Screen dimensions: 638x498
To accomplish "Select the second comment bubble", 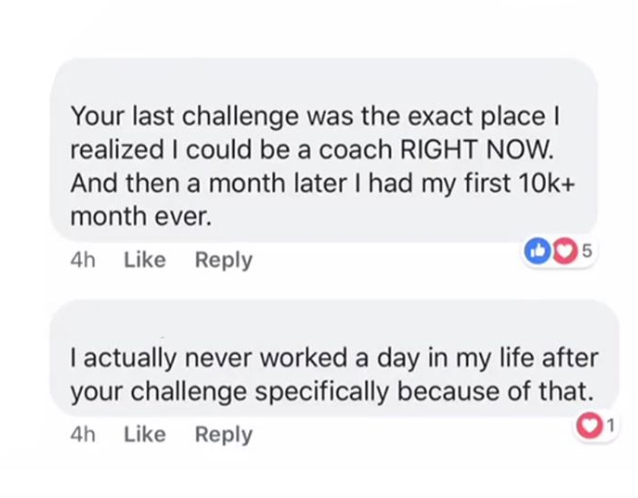I will (x=334, y=358).
